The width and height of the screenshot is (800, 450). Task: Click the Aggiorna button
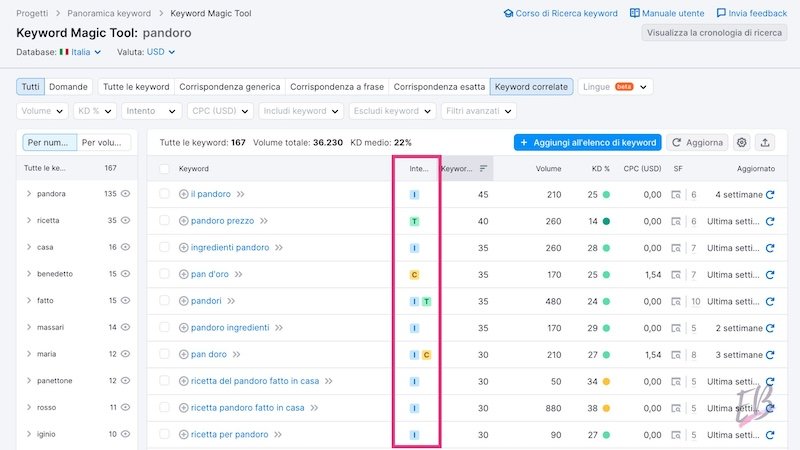tap(697, 142)
